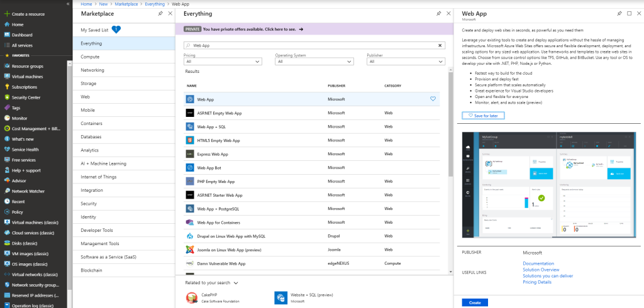Select Drupal on Linux Web App with MySQL
The width and height of the screenshot is (644, 308).
click(312, 236)
